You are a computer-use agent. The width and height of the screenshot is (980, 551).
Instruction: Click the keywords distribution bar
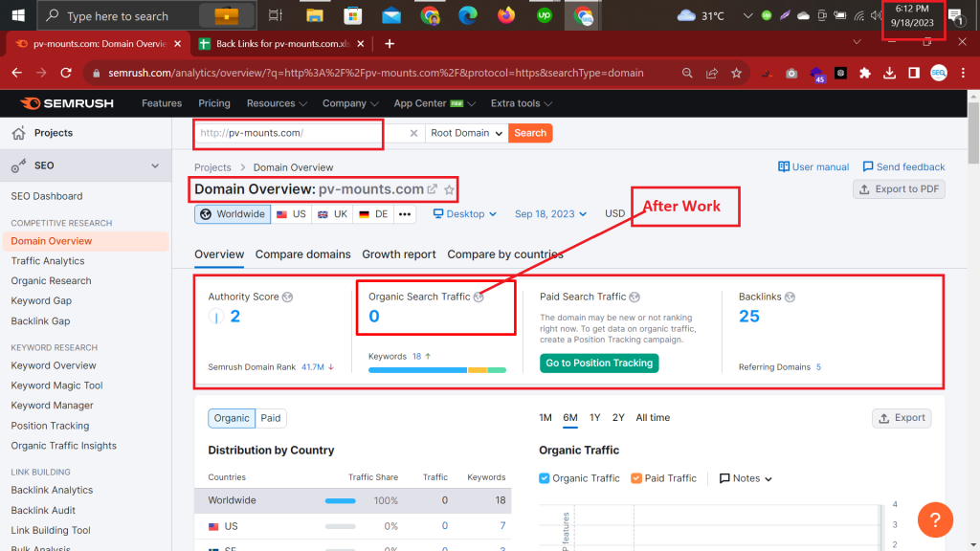coord(436,370)
